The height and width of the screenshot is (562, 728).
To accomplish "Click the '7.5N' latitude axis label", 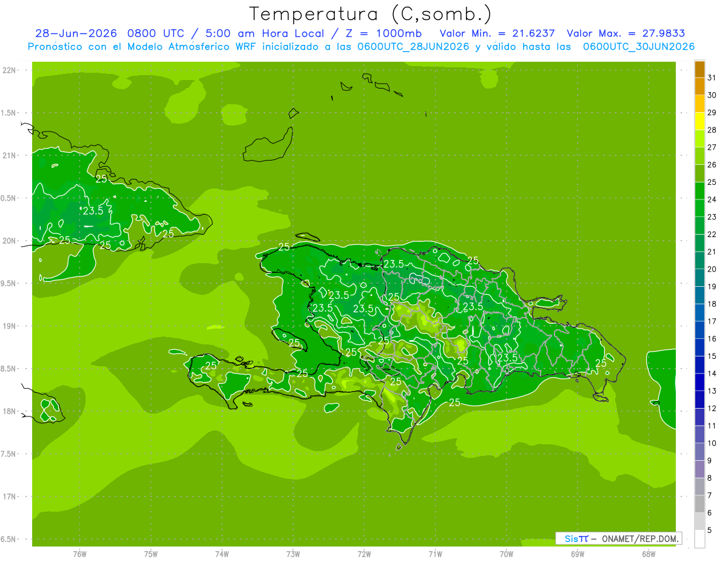I will click(x=8, y=454).
